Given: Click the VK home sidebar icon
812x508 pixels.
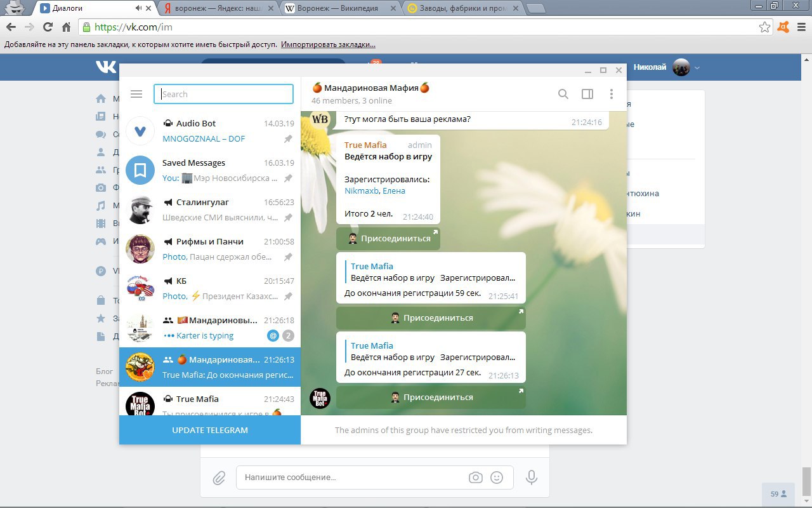Looking at the screenshot, I should coord(100,98).
